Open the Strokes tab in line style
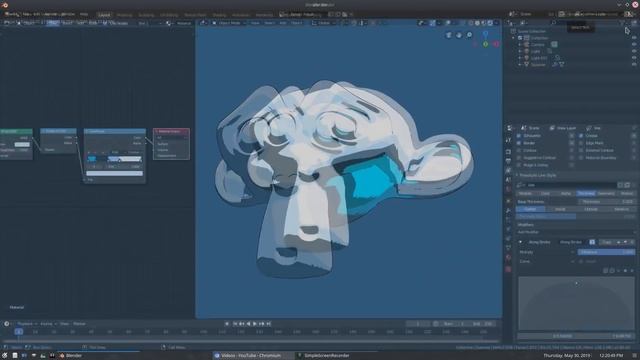Screen dimensions: 640x360 (x=525, y=193)
